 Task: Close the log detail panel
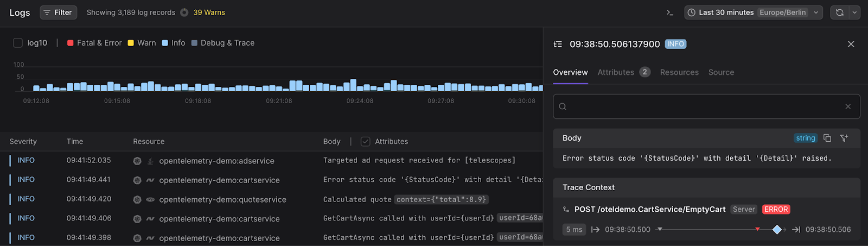(x=851, y=44)
